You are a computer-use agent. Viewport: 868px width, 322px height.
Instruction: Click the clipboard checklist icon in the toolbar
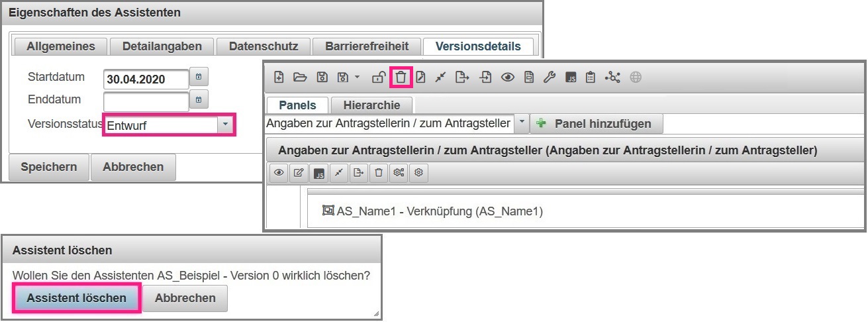pyautogui.click(x=591, y=78)
